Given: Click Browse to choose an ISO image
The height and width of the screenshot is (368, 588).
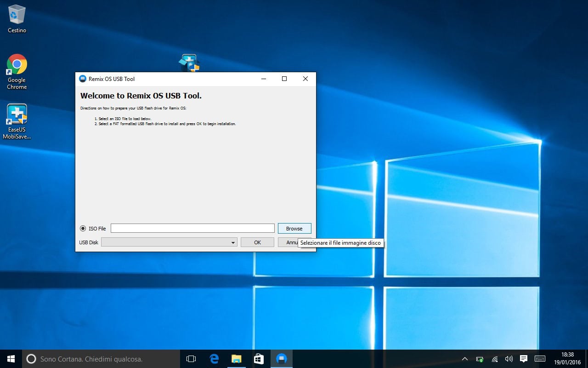Looking at the screenshot, I should click(294, 228).
